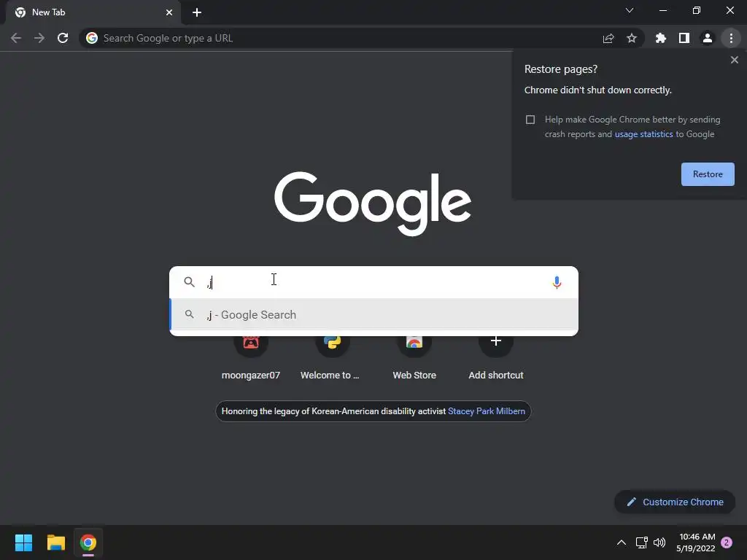Open the Windows Start menu
Image resolution: width=747 pixels, height=560 pixels.
coord(23,542)
